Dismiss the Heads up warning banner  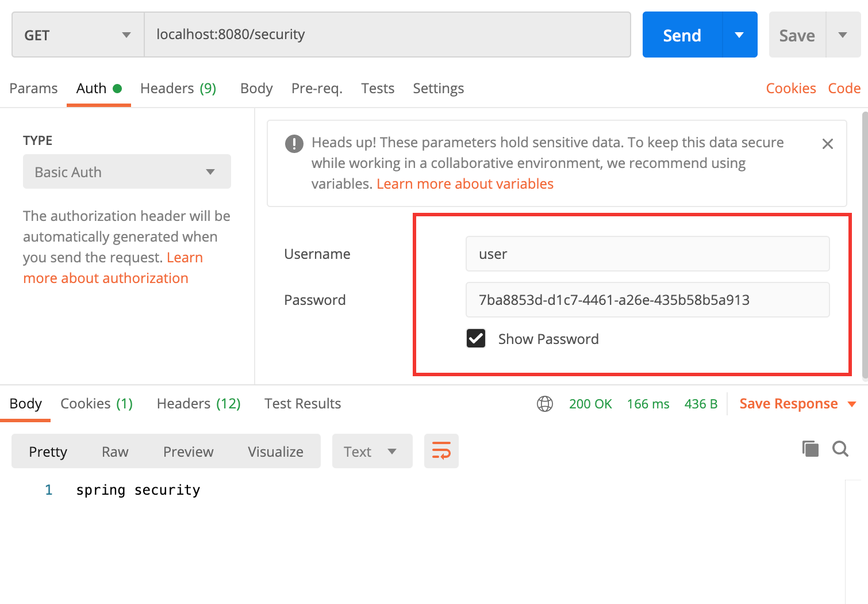tap(827, 144)
